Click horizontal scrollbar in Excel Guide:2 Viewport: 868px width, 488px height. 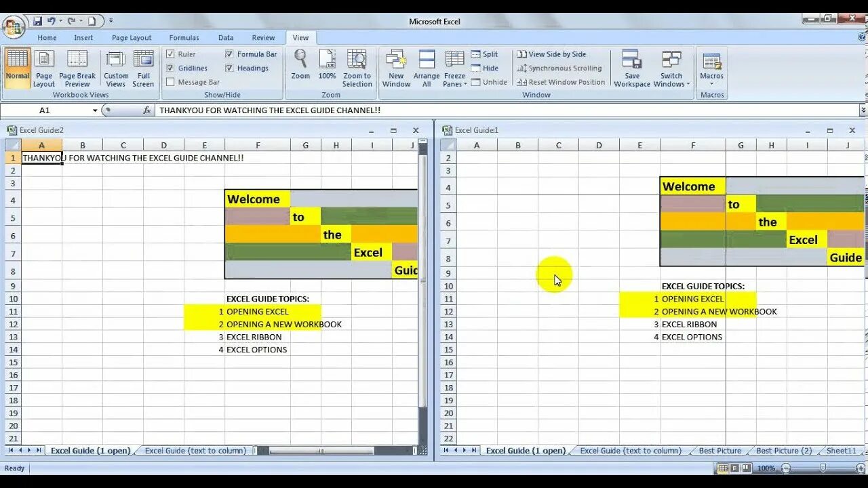[321, 451]
